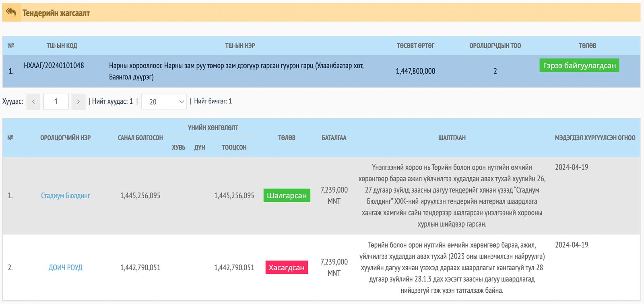Click the green Гэрээ байгуулагдсан status badge
The height and width of the screenshot is (304, 644).
(x=579, y=66)
